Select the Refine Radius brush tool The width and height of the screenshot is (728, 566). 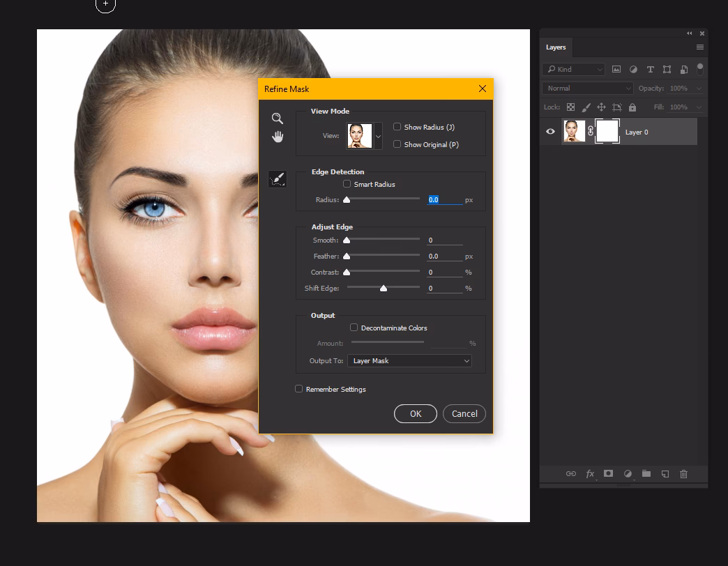pos(277,178)
